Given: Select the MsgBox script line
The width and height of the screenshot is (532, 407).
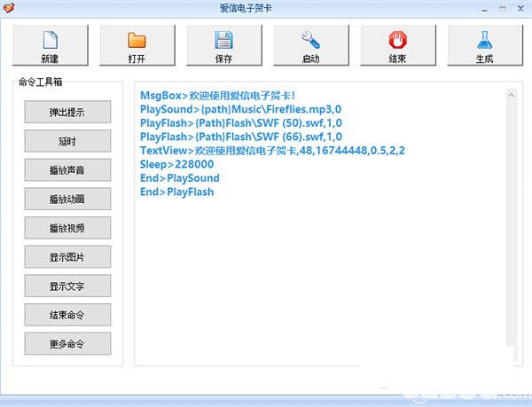Looking at the screenshot, I should point(217,96).
